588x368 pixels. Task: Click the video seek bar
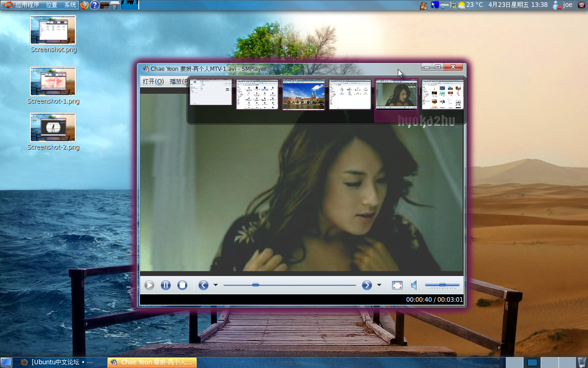pyautogui.click(x=290, y=285)
